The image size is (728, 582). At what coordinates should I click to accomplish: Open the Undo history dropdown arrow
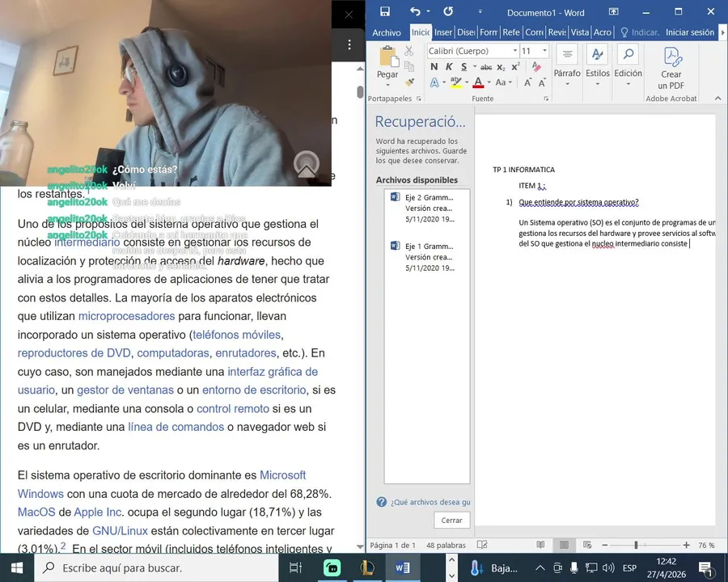428,11
